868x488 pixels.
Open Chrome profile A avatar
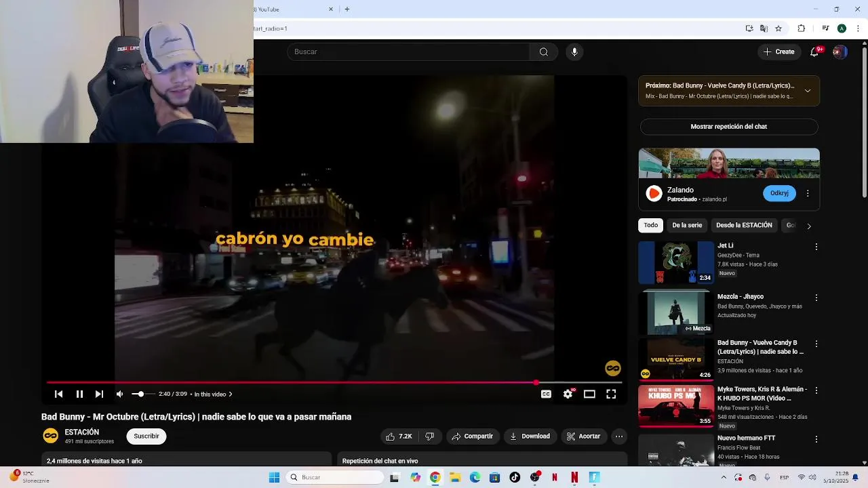pyautogui.click(x=842, y=28)
